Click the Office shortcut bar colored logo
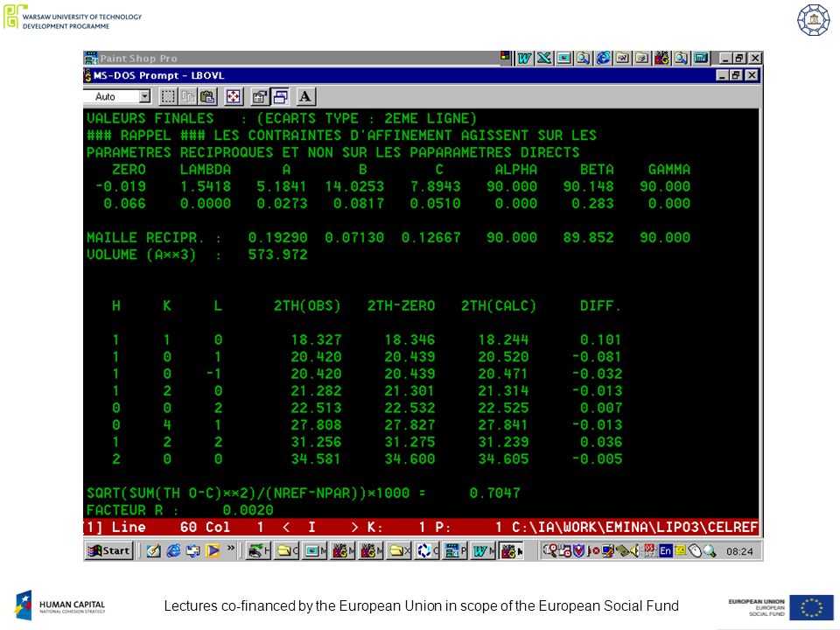 point(505,55)
